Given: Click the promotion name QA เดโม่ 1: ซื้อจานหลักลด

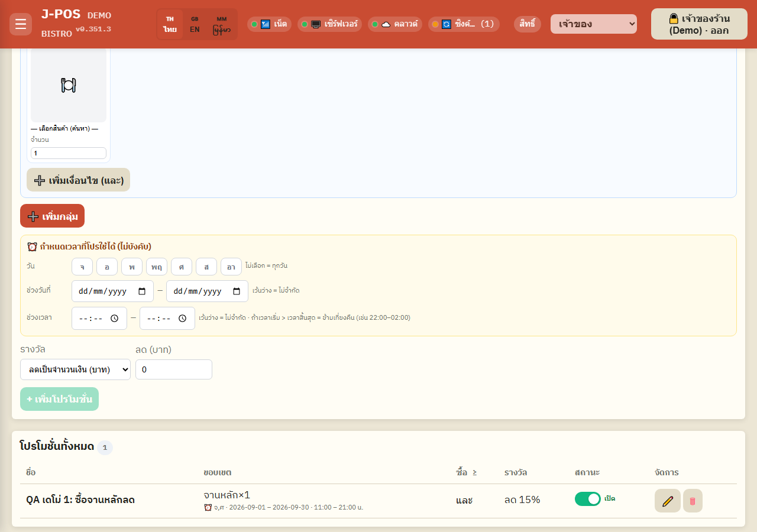Looking at the screenshot, I should point(80,500).
